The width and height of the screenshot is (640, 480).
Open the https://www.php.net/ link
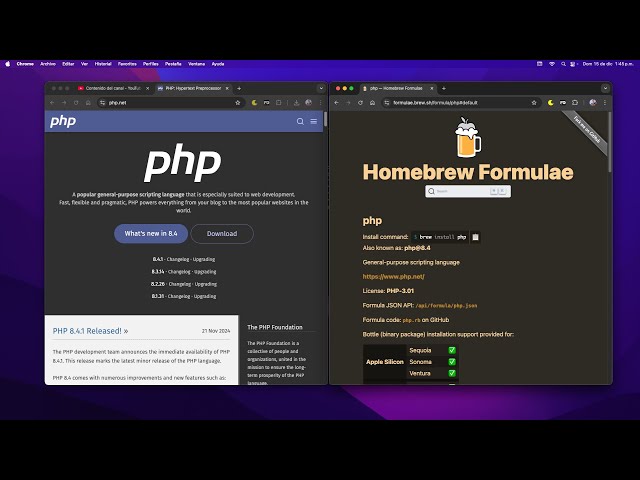[x=393, y=276]
